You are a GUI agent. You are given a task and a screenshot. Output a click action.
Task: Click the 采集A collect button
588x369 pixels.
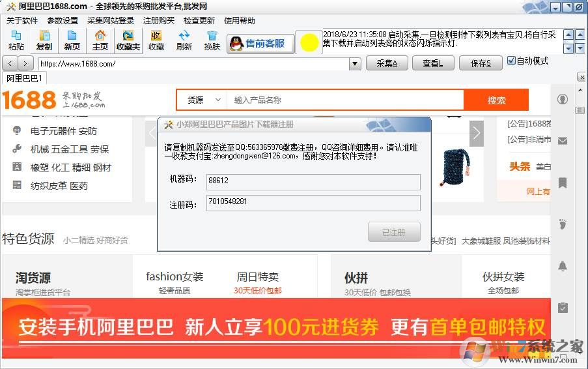(x=387, y=63)
